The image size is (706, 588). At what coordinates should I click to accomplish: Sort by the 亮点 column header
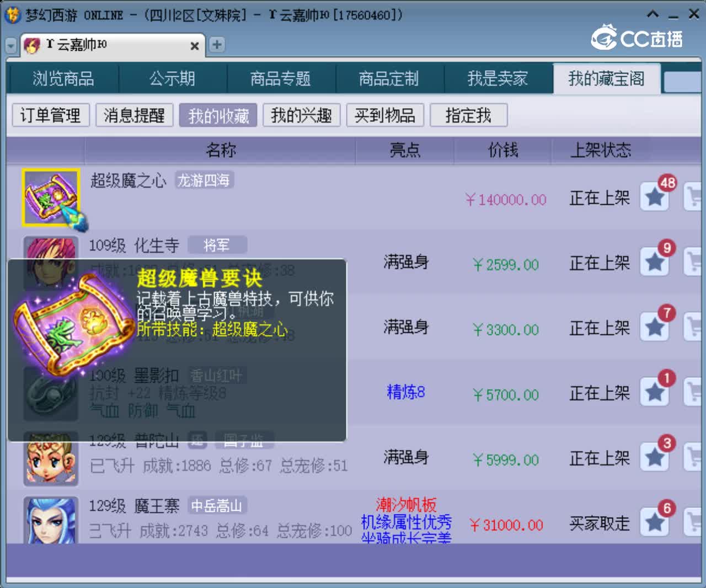[x=405, y=150]
